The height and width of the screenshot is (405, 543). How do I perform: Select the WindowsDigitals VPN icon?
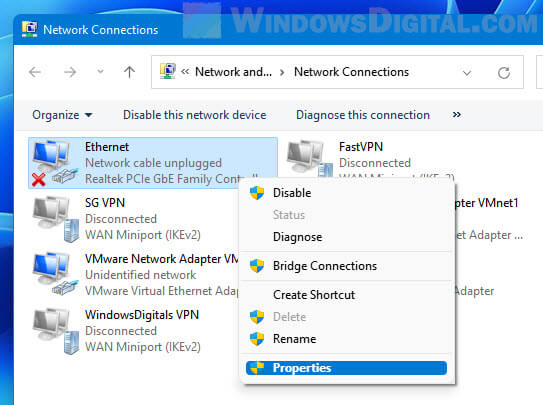pos(55,331)
